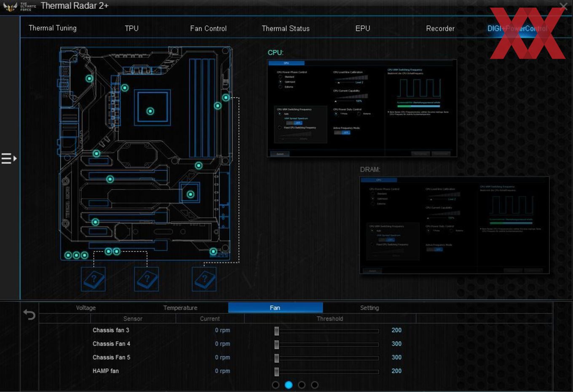The width and height of the screenshot is (573, 392).
Task: Switch to the Recorder tab
Action: click(440, 29)
